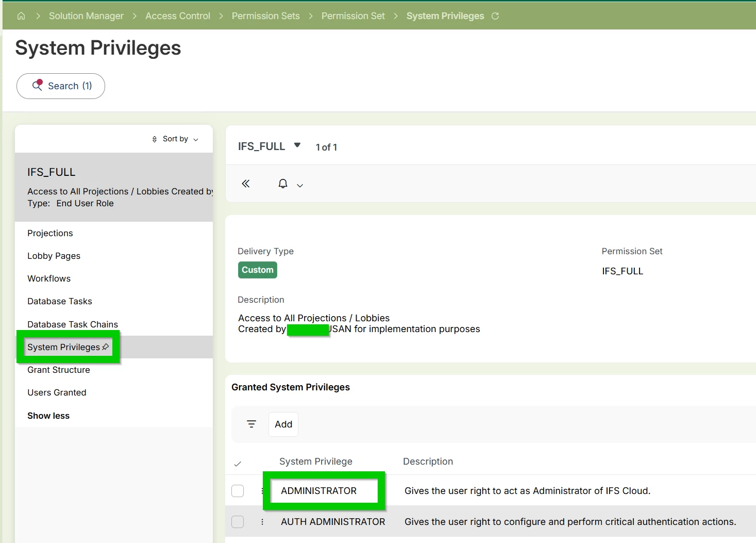The width and height of the screenshot is (756, 543).
Task: Select all rows via header checkmark
Action: tap(238, 464)
